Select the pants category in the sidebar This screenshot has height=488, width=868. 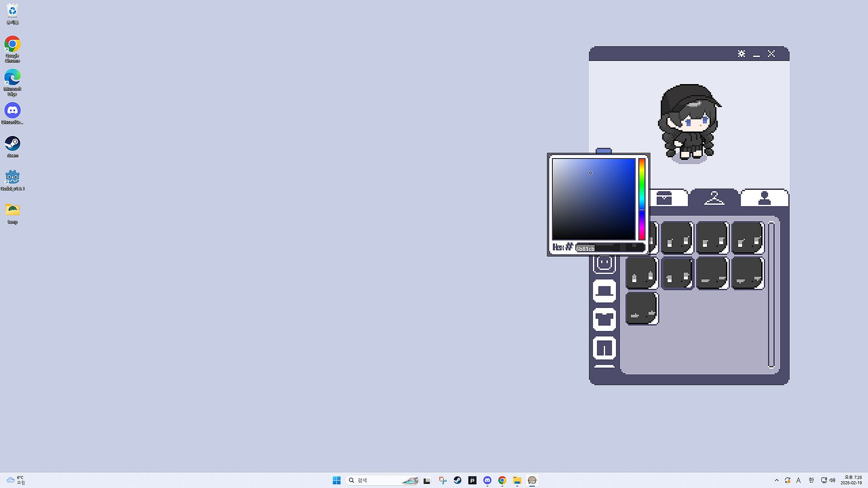coord(604,348)
